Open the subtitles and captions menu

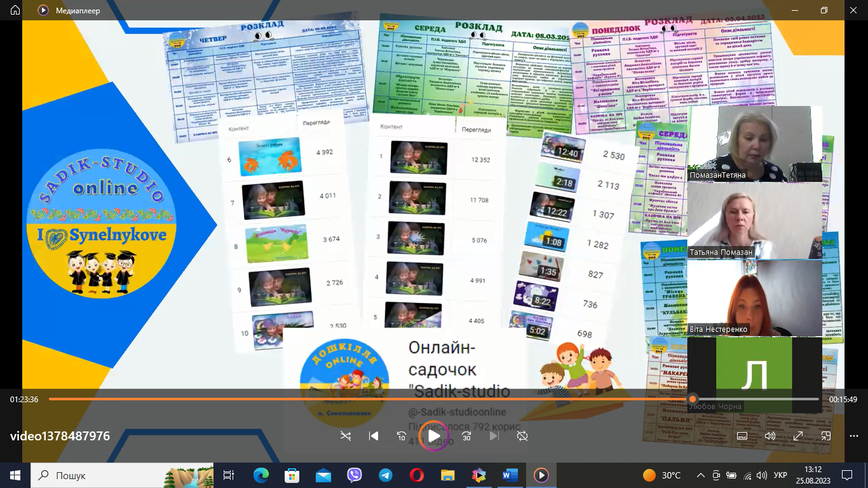pos(742,436)
